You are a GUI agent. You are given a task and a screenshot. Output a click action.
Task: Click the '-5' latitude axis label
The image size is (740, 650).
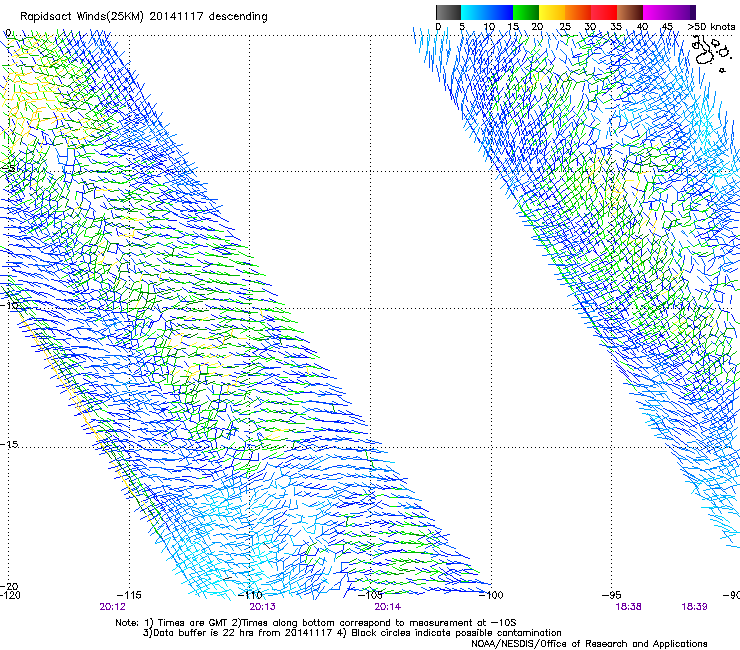pos(9,169)
